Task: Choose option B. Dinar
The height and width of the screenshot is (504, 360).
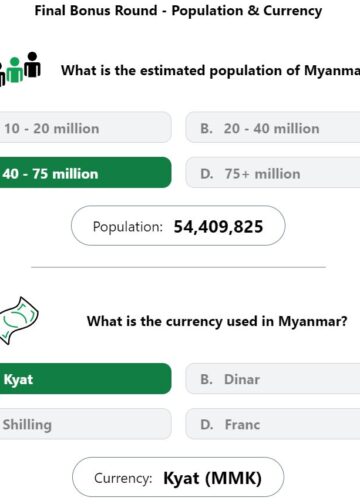Action: (273, 379)
